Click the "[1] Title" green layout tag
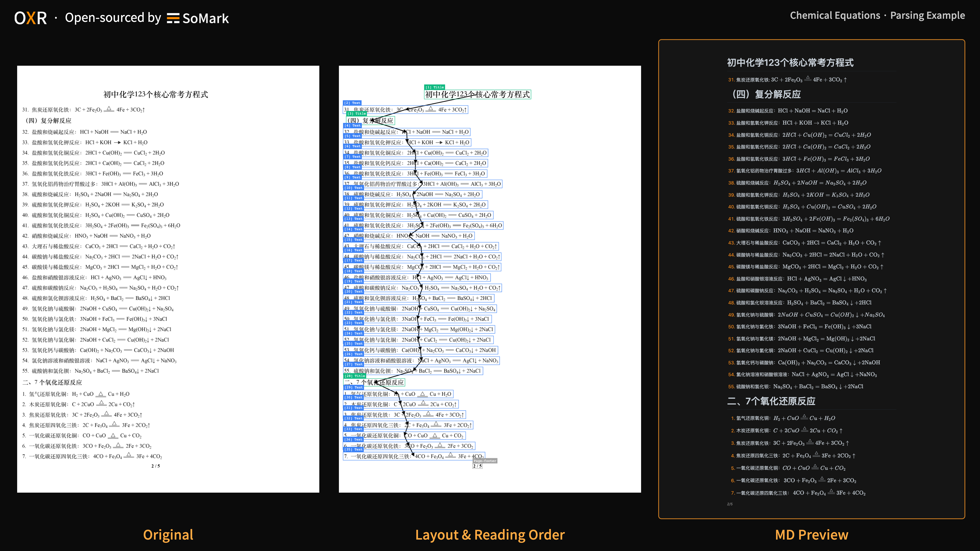Viewport: 980px width, 551px height. 434,87
